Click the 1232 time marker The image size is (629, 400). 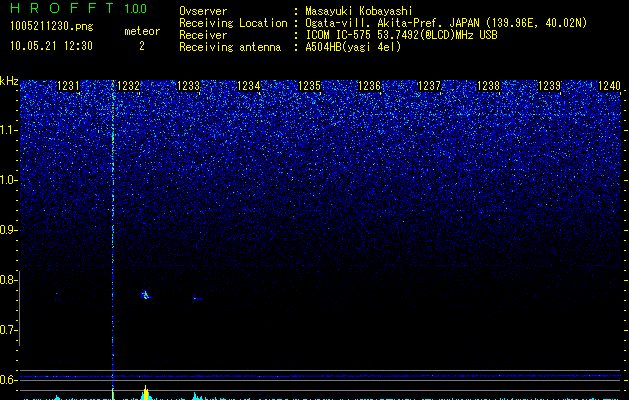(128, 86)
